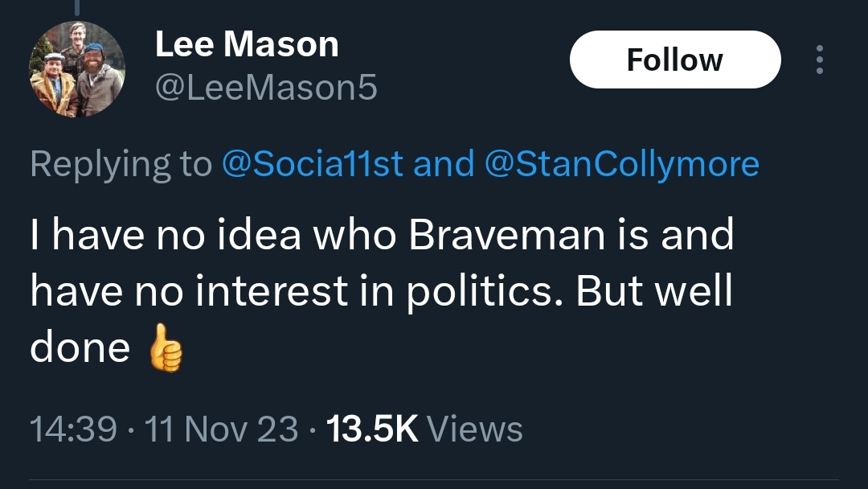Click the "Replying to" text
Image resolution: width=868 pixels, height=489 pixels.
tap(121, 163)
